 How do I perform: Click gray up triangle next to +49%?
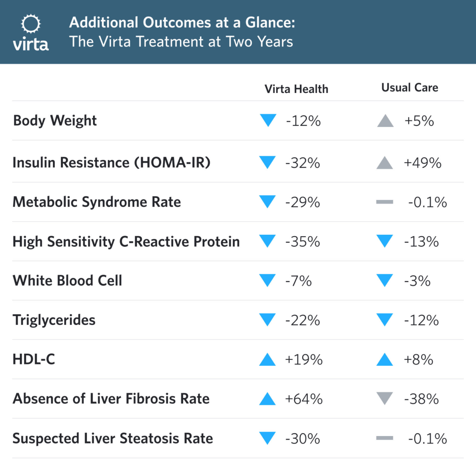point(385,162)
